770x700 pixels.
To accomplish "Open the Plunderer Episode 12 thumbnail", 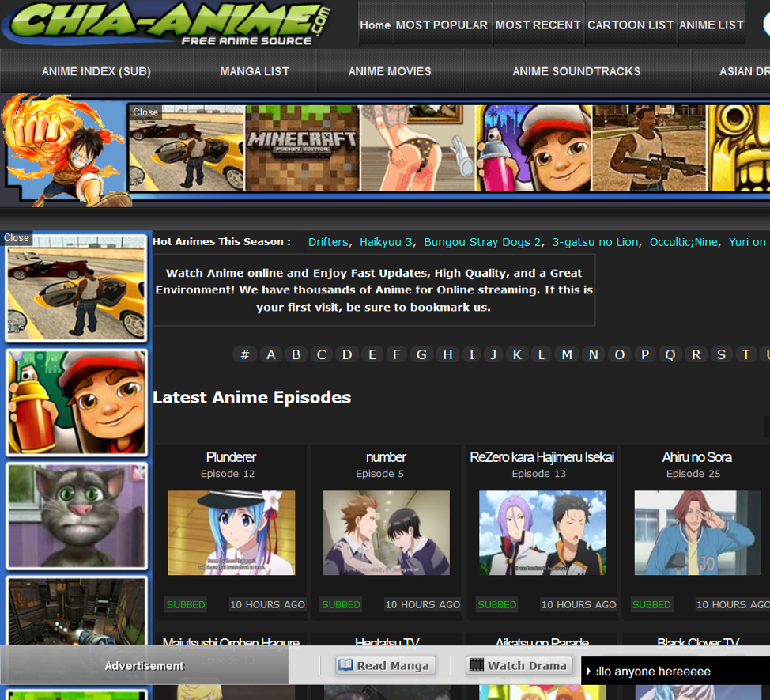I will 231,532.
